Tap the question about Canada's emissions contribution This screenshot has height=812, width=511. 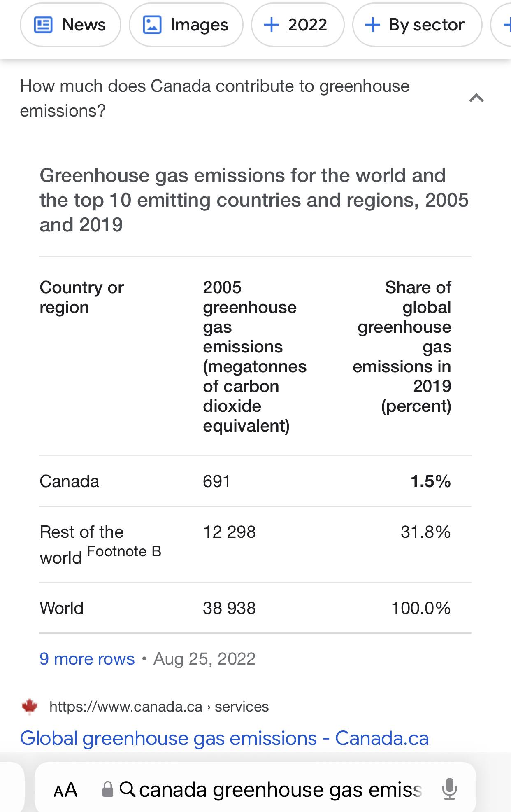(x=215, y=98)
